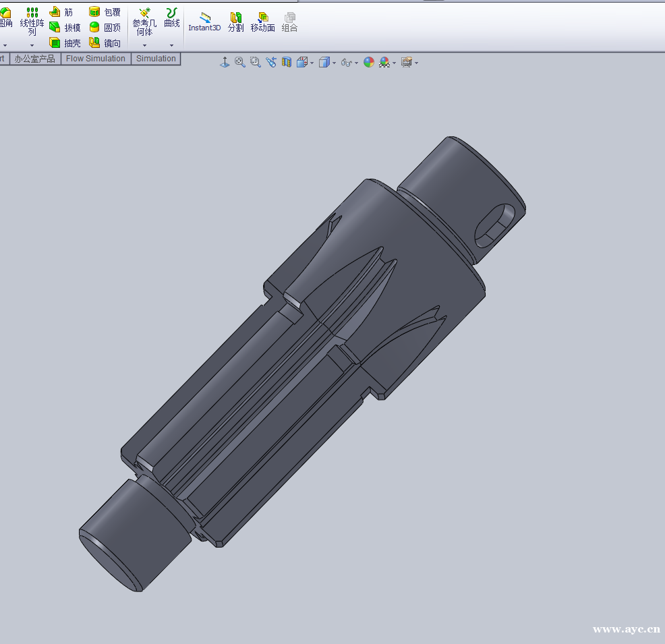Viewport: 665px width, 644px height.
Task: Select the 筋 (Rib) feature tool
Action: click(x=65, y=11)
